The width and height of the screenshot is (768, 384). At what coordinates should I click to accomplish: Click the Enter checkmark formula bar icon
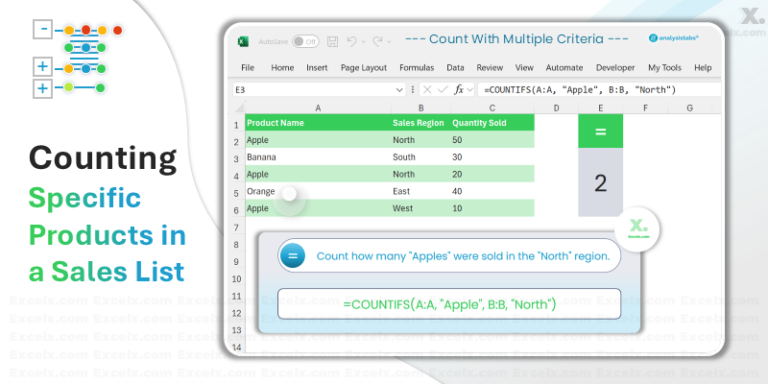click(443, 90)
